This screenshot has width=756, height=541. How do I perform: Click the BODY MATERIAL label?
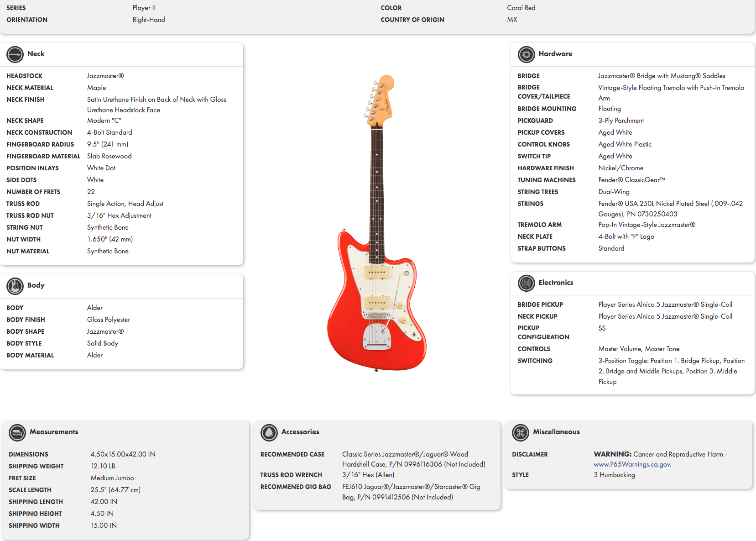(30, 355)
